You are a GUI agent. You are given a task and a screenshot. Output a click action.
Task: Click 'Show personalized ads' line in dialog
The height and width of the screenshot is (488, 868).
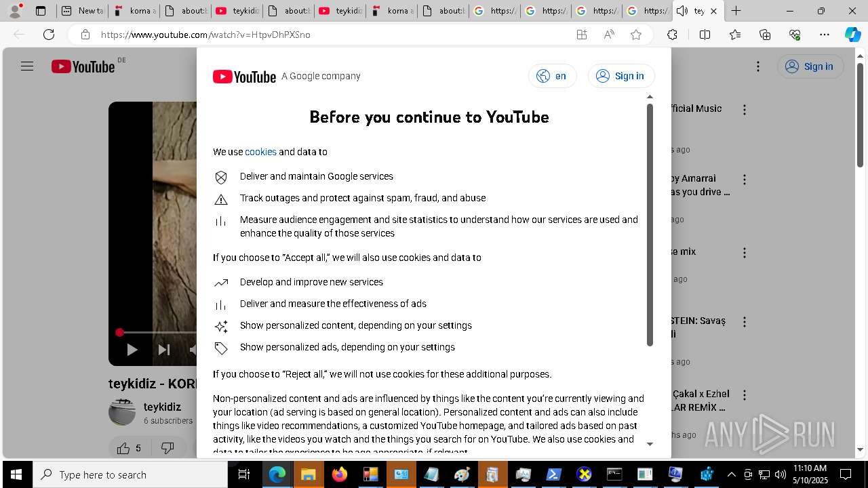coord(347,347)
